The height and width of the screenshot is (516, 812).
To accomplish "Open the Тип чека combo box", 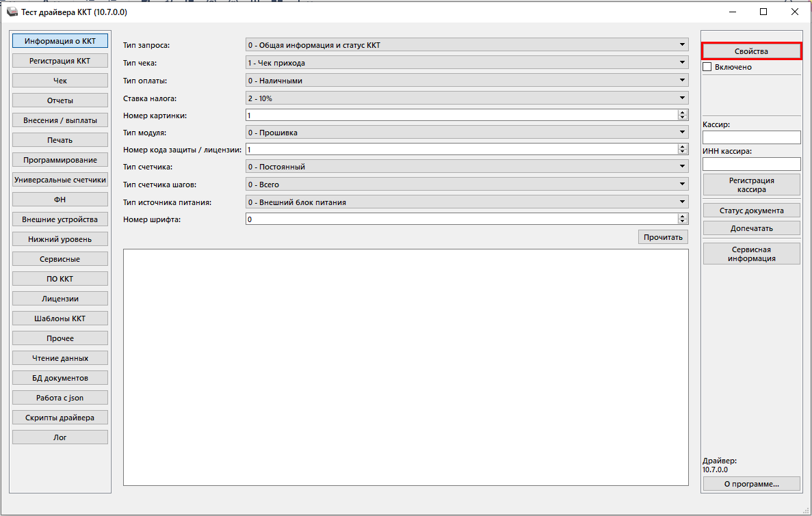I will tap(467, 63).
